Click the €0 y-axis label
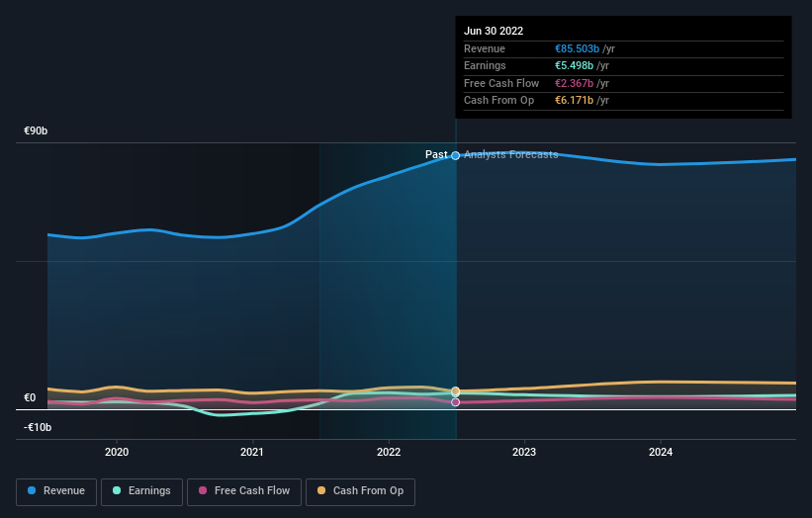 pos(30,398)
